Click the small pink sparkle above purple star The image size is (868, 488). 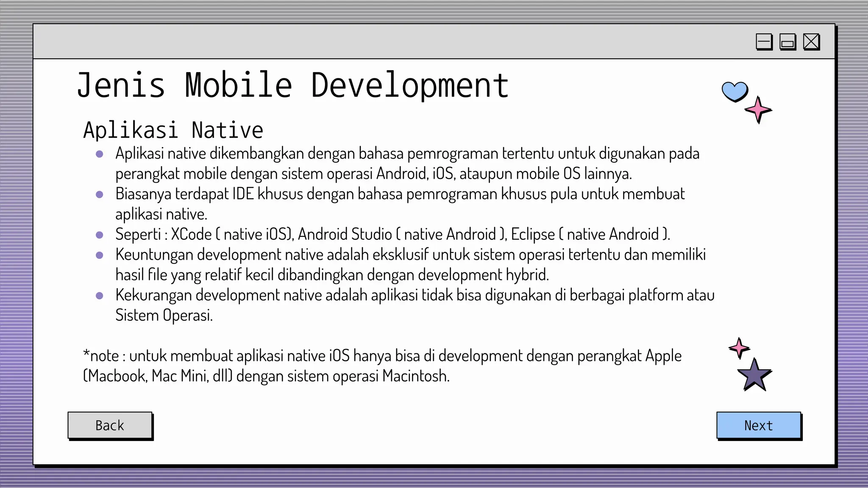coord(739,348)
